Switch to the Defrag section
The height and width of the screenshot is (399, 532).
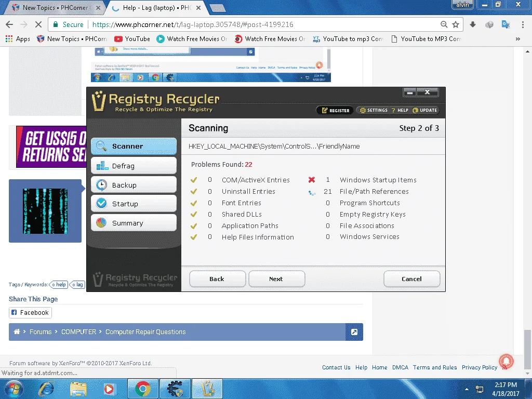click(x=134, y=166)
